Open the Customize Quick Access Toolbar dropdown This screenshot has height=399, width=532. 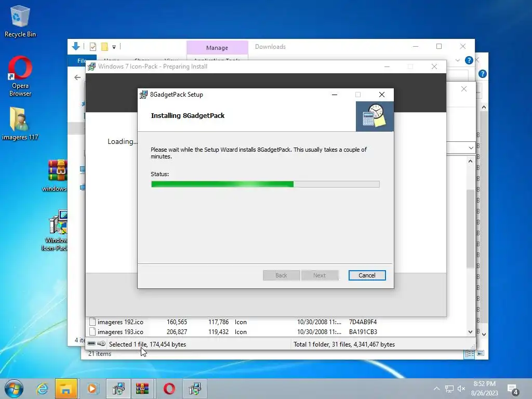pyautogui.click(x=114, y=47)
